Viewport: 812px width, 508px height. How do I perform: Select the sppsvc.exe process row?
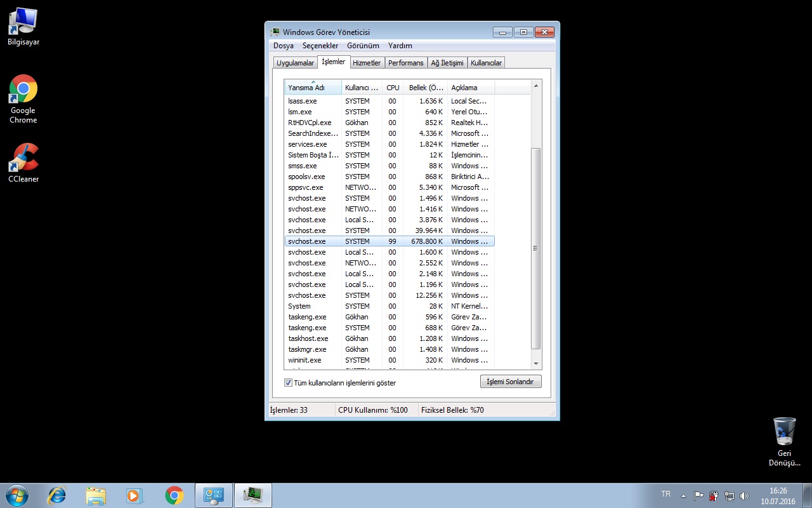[390, 187]
